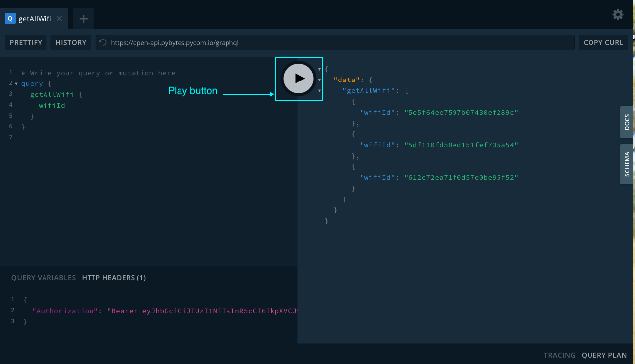Open the HISTORY panel
The image size is (635, 364).
71,42
